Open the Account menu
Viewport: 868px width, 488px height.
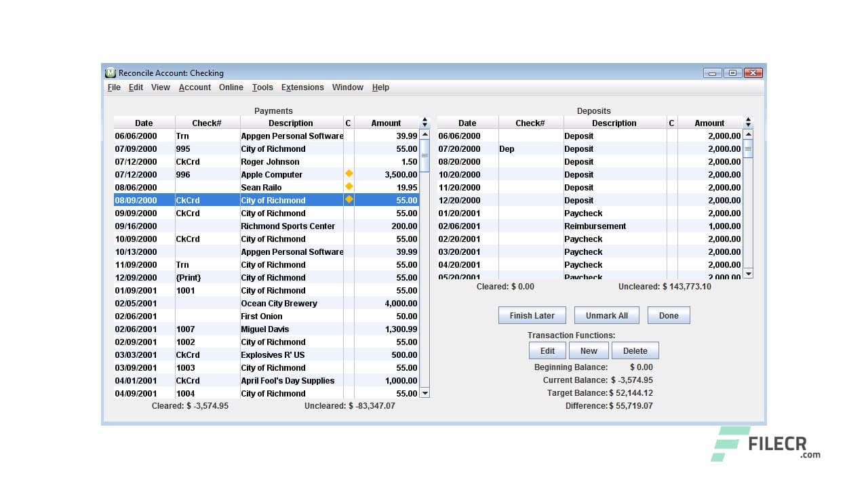(195, 87)
